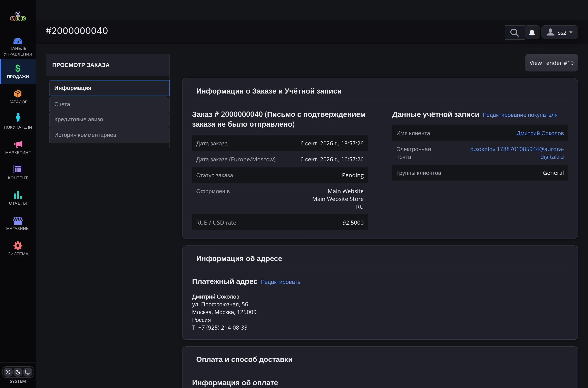The height and width of the screenshot is (388, 588).
Task: Switch to light theme sun icon
Action: [x=8, y=372]
